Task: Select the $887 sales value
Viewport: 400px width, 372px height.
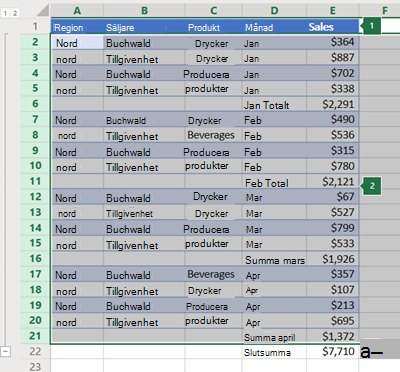Action: 332,58
